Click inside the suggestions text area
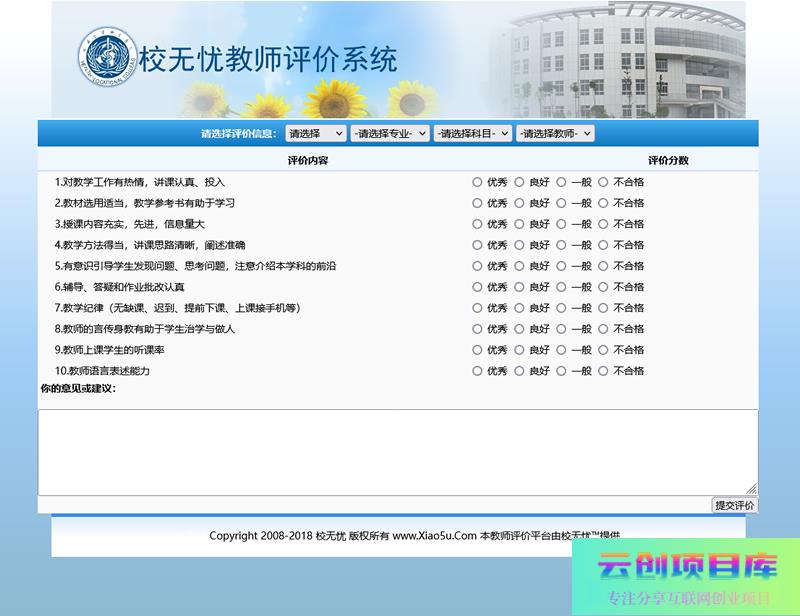Screen dimensions: 800x616 397,451
